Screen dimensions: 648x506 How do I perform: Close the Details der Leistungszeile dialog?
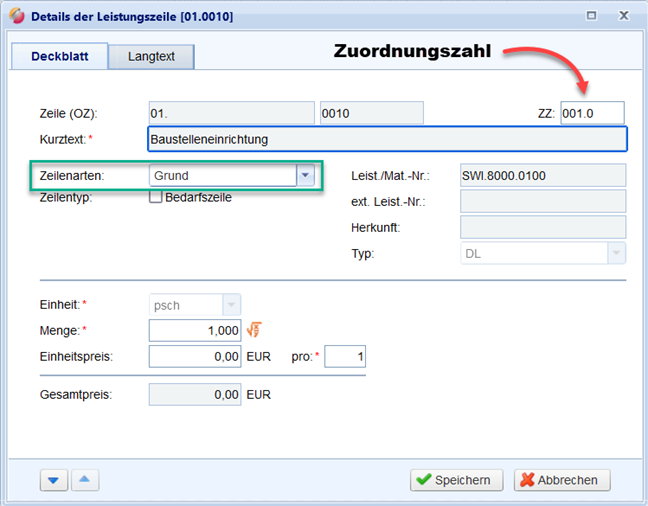coord(624,16)
